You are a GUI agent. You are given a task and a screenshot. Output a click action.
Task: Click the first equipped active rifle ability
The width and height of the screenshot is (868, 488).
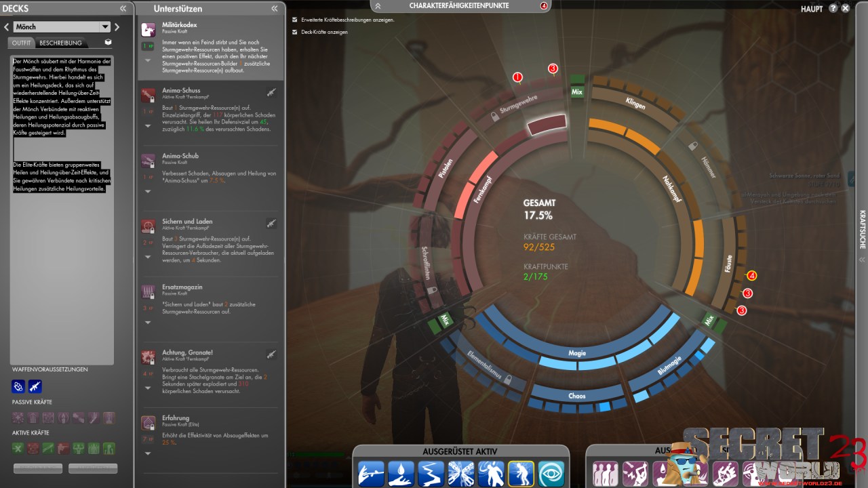pos(371,474)
